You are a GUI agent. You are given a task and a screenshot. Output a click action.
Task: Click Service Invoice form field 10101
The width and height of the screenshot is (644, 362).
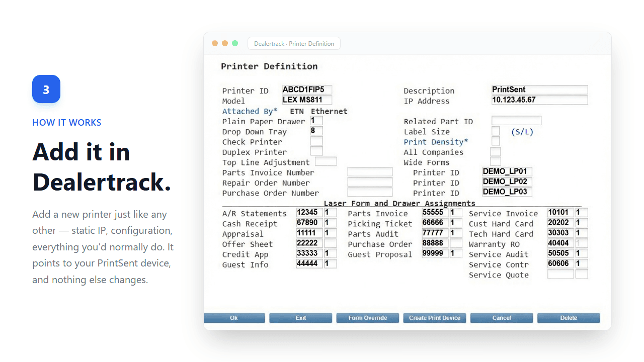click(560, 213)
